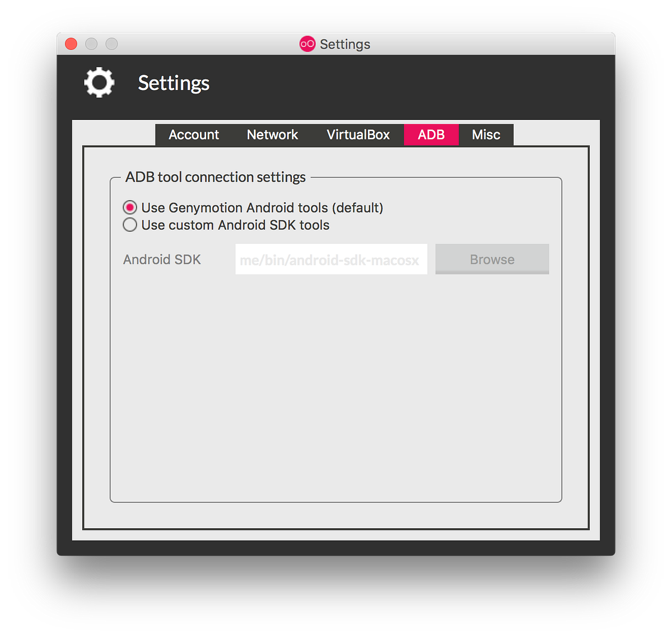Open the Network tab
Image resolution: width=672 pixels, height=637 pixels.
272,134
